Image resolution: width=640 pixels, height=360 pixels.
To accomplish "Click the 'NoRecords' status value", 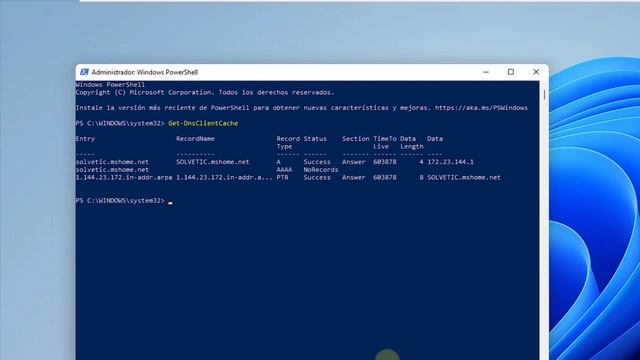I will pyautogui.click(x=321, y=169).
